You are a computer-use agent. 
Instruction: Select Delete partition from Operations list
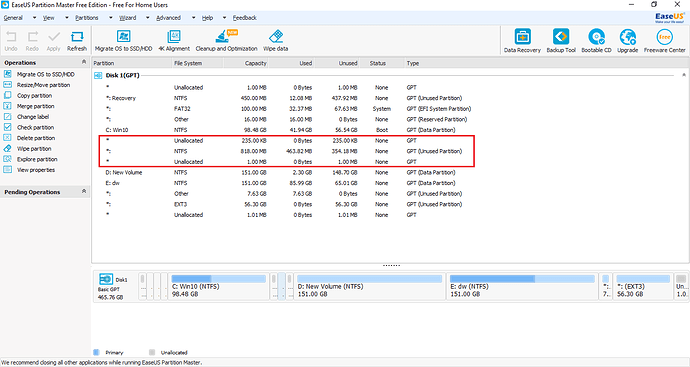36,138
